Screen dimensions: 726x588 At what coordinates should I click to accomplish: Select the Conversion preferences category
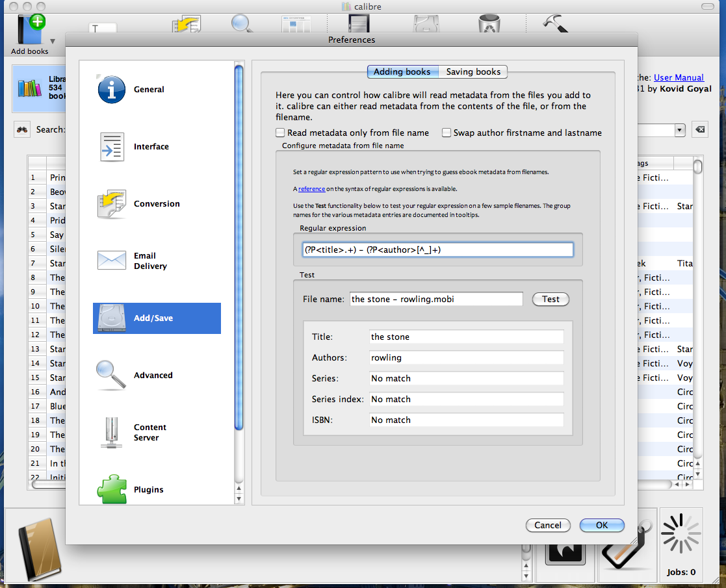coord(157,204)
